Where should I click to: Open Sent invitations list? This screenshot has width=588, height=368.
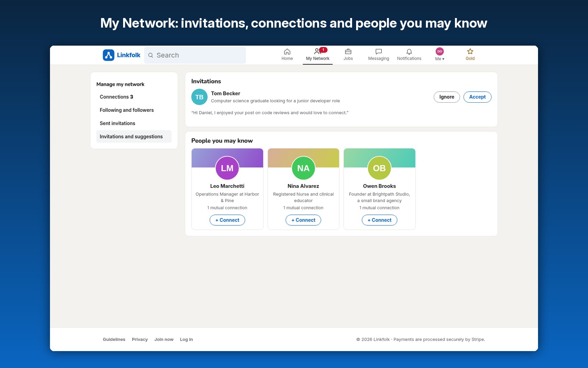point(134,123)
